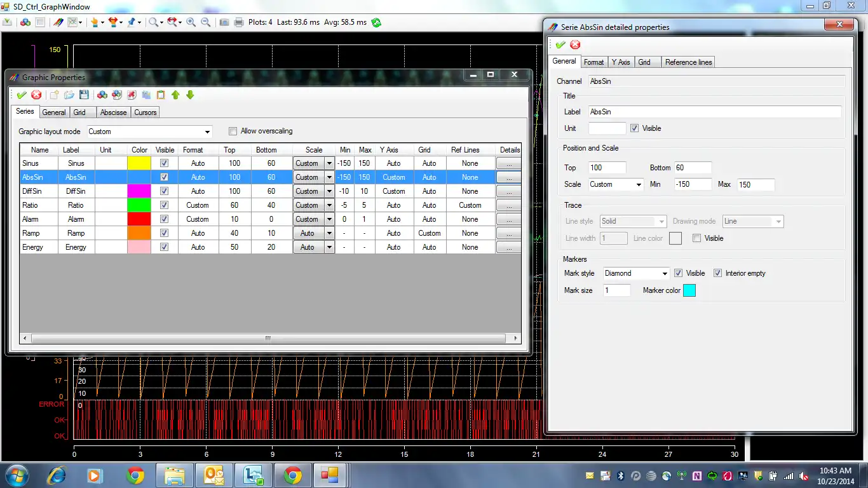This screenshot has width=868, height=488.
Task: Expand the Mark style Diamond dropdown
Action: (x=665, y=274)
